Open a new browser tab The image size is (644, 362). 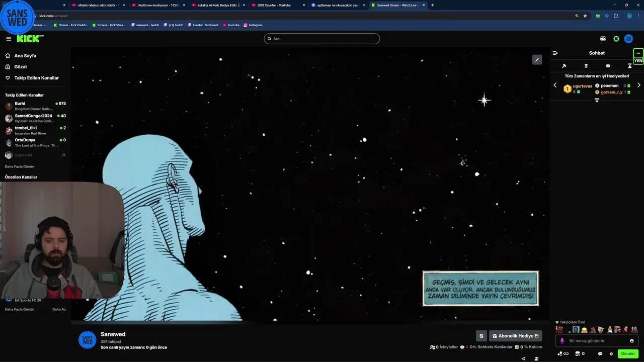click(x=433, y=5)
